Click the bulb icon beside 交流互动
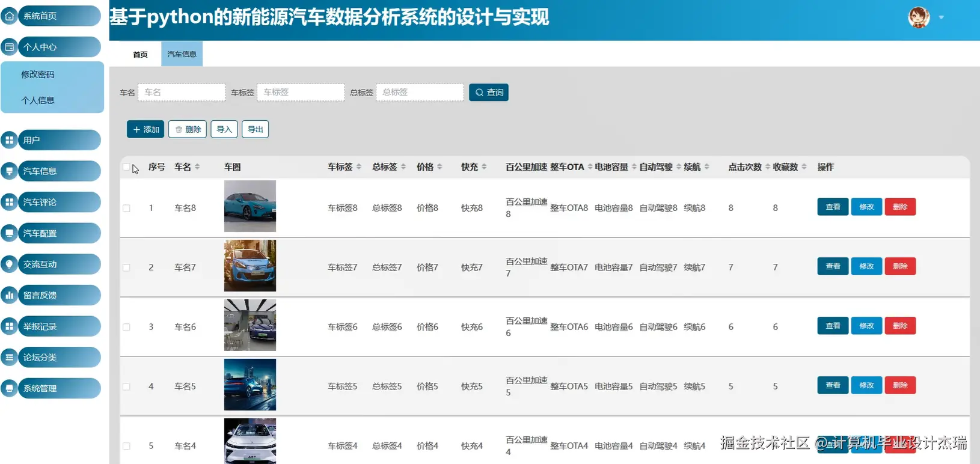This screenshot has height=464, width=980. click(x=9, y=264)
